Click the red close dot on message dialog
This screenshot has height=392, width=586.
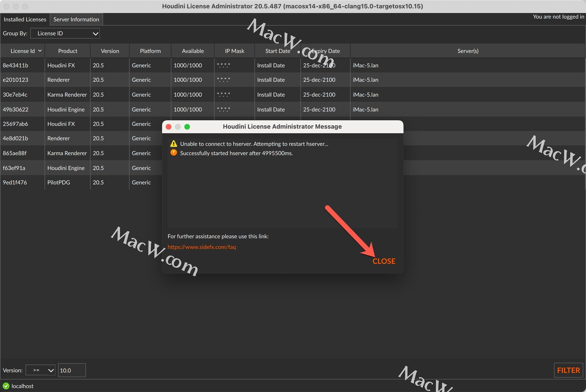(x=168, y=127)
